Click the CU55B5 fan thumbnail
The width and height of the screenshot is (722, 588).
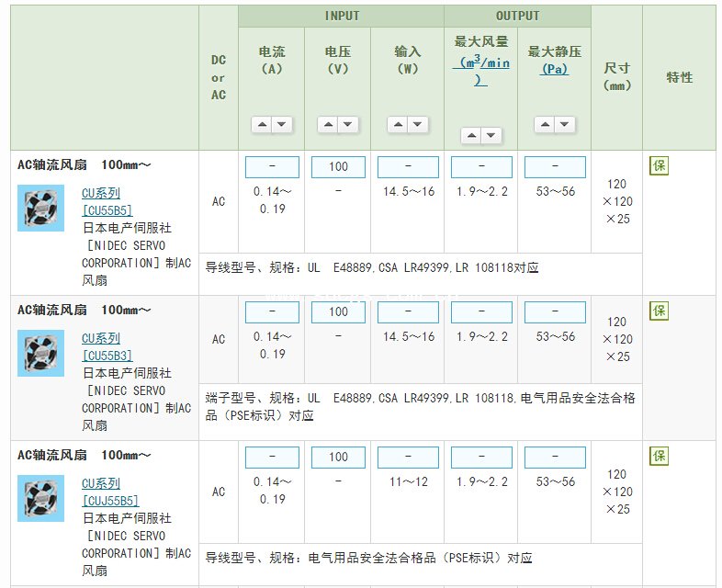coord(41,209)
